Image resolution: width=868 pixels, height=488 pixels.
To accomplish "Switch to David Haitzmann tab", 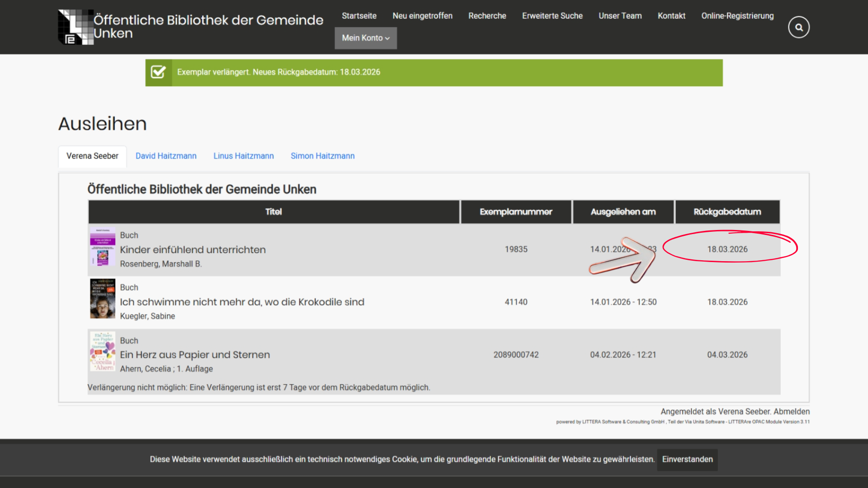I will click(166, 156).
